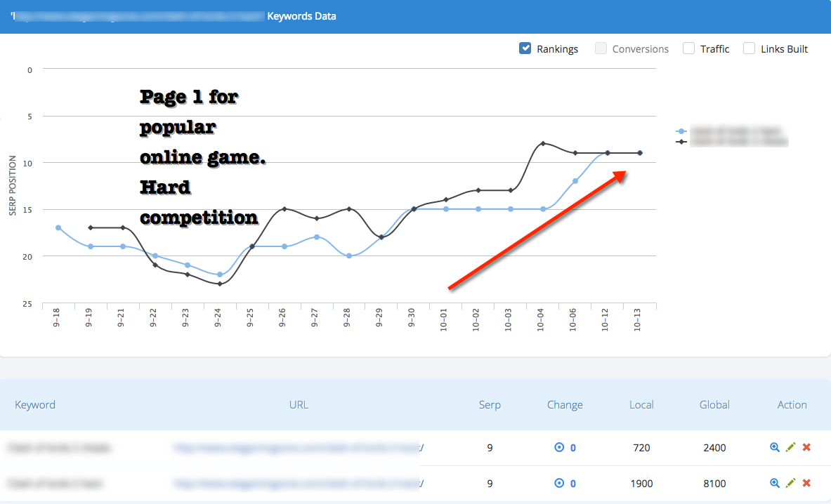This screenshot has width=831, height=504.
Task: Delete the second keyword entry
Action: pyautogui.click(x=806, y=483)
